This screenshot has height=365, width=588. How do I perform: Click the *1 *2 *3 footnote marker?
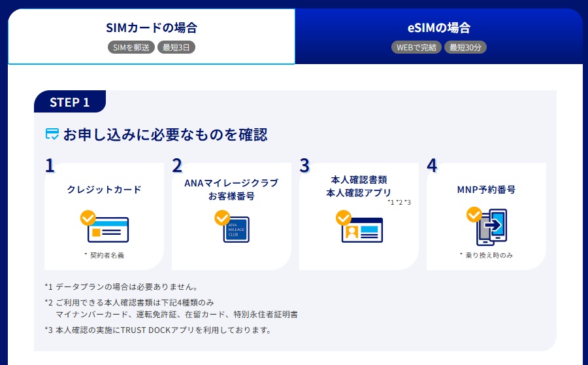[x=399, y=202]
